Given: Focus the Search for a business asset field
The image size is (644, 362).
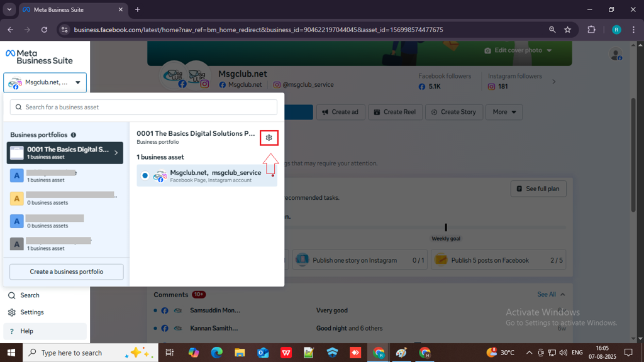Looking at the screenshot, I should coord(143,107).
